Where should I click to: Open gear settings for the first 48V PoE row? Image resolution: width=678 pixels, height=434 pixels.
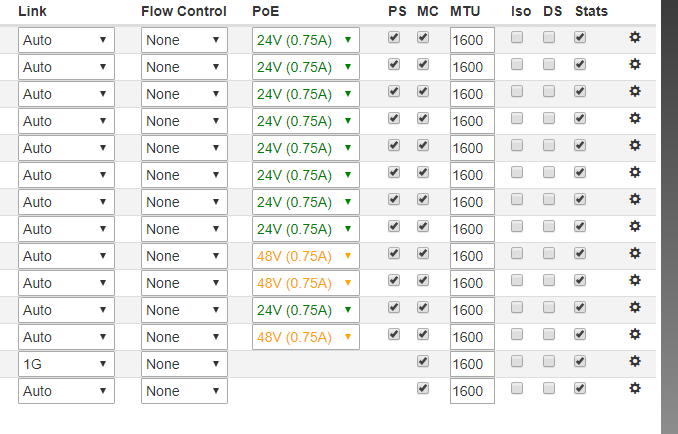tap(634, 253)
